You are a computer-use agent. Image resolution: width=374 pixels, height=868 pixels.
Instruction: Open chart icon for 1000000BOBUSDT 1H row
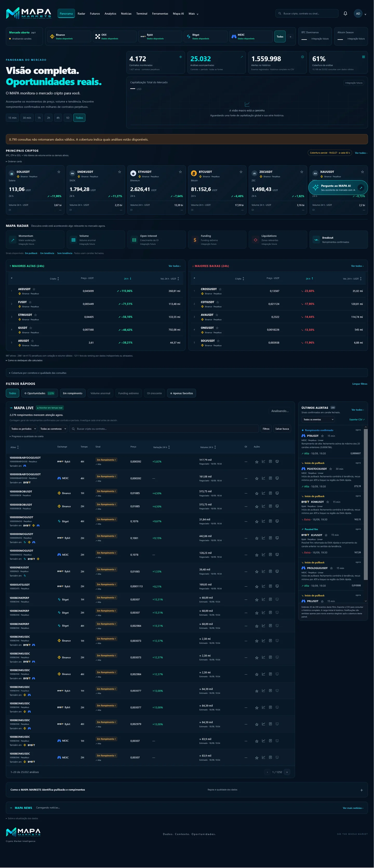(263, 493)
